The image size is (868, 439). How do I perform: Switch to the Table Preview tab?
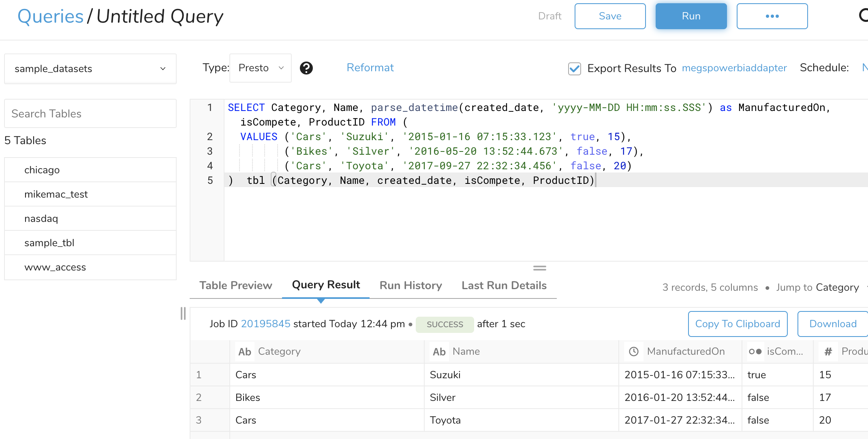pyautogui.click(x=235, y=286)
